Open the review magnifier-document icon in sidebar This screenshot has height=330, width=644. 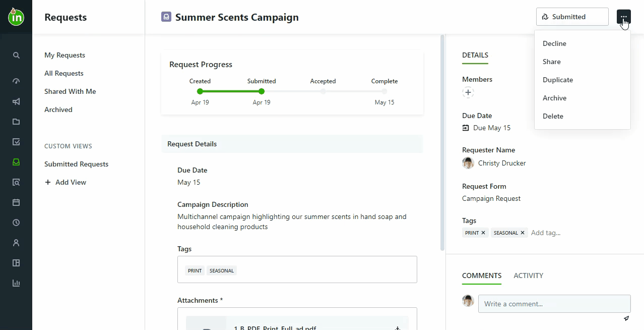click(x=16, y=182)
